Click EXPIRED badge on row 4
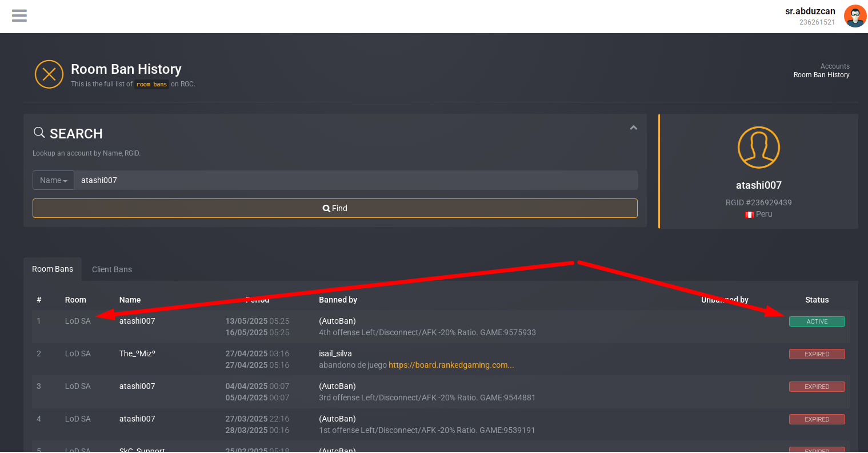The image size is (868, 453). (817, 419)
